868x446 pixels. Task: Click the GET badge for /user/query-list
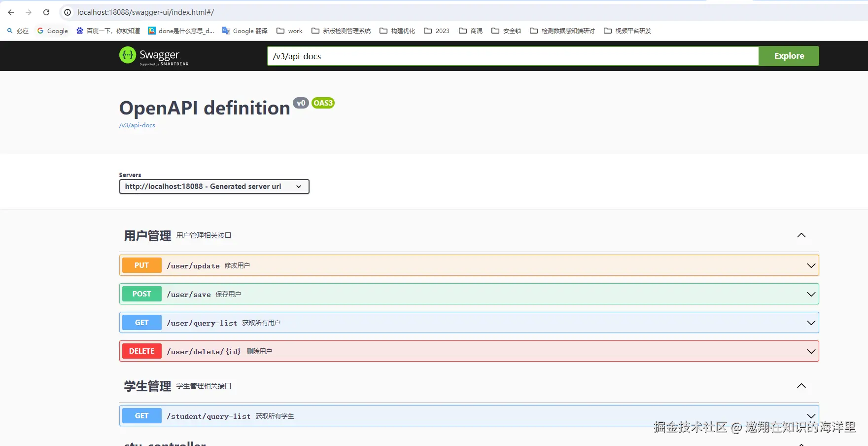(x=141, y=323)
